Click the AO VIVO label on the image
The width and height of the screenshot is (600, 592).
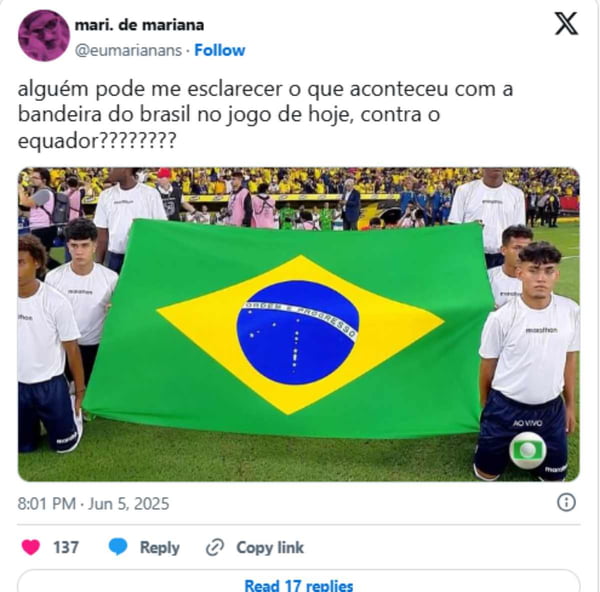point(527,423)
